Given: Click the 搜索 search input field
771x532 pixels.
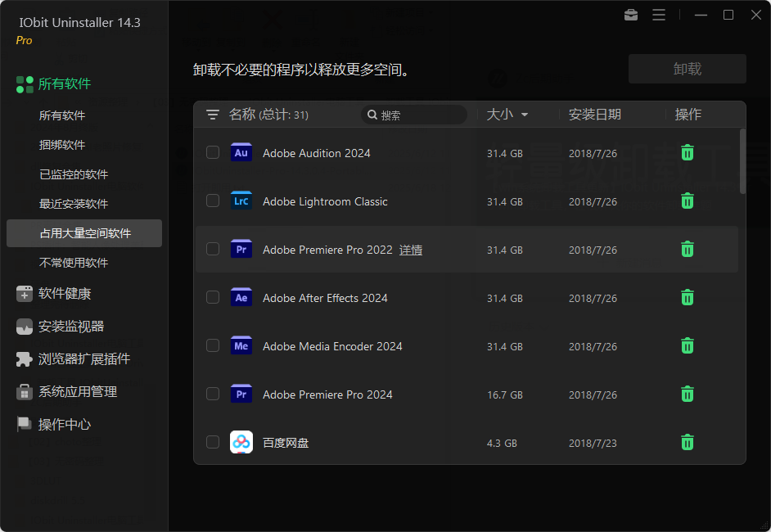Looking at the screenshot, I should (x=414, y=115).
